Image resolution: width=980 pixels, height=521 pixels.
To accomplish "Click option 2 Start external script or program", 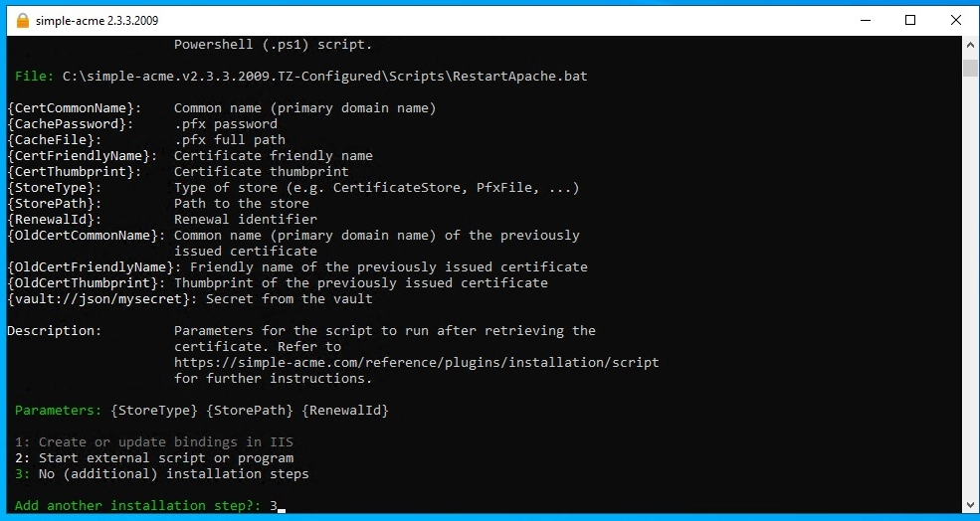I will coord(154,458).
